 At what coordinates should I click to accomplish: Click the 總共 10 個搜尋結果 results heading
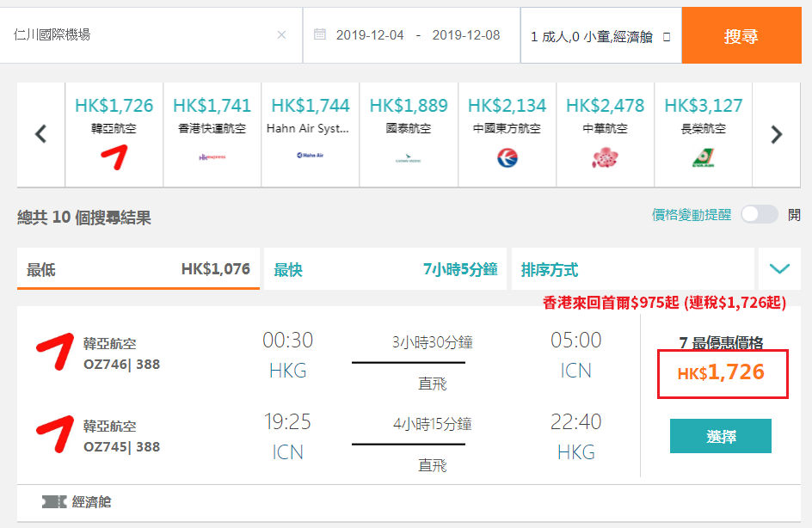coord(84,218)
